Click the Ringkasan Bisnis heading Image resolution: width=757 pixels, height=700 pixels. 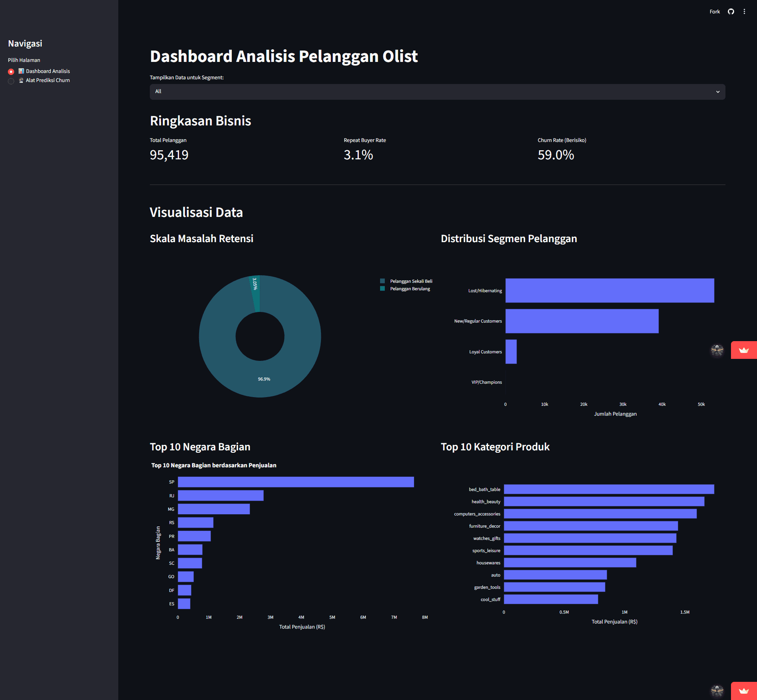point(200,121)
